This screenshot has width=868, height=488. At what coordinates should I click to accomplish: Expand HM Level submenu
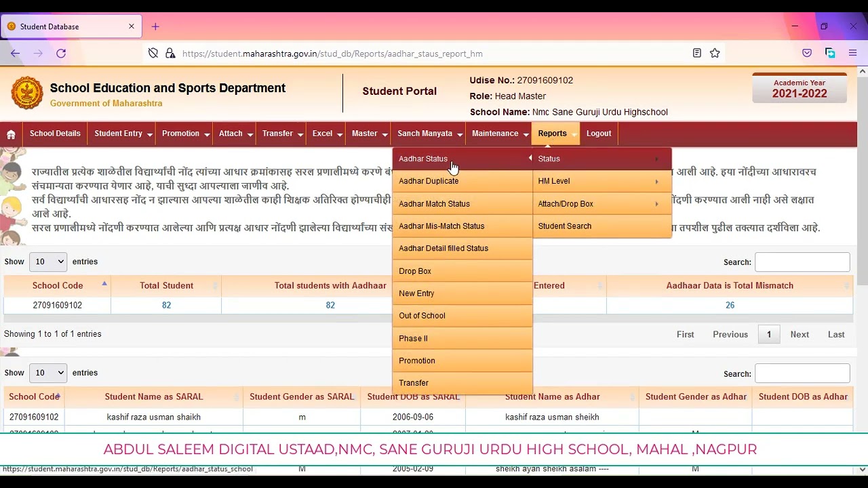point(602,181)
